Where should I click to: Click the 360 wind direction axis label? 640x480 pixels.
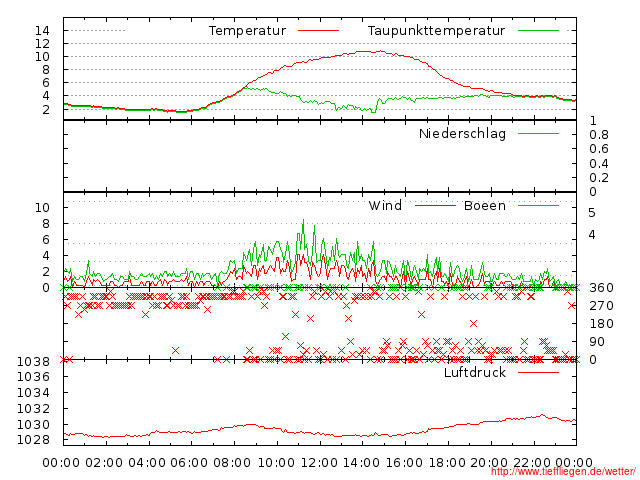coord(602,288)
